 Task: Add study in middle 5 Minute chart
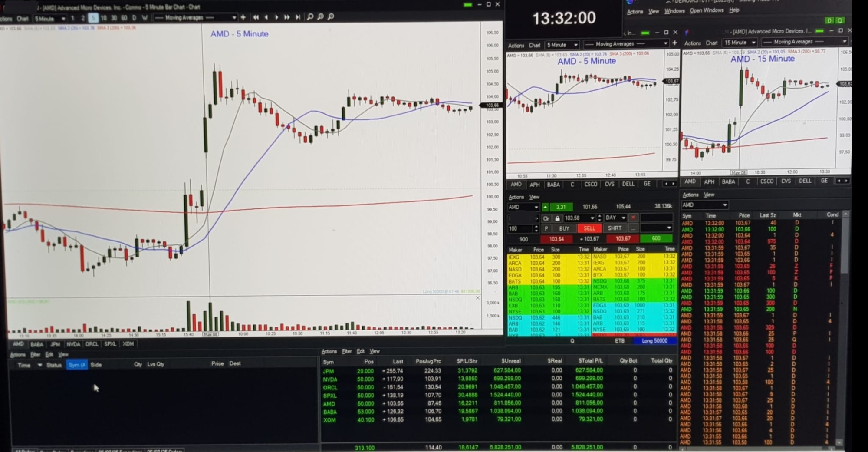(674, 43)
